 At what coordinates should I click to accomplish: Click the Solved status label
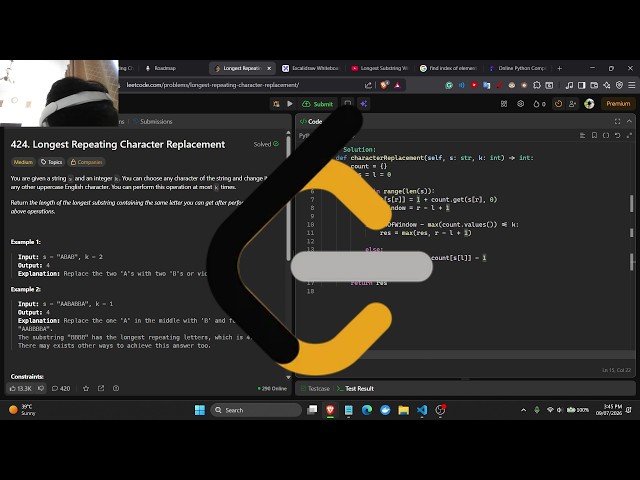266,144
